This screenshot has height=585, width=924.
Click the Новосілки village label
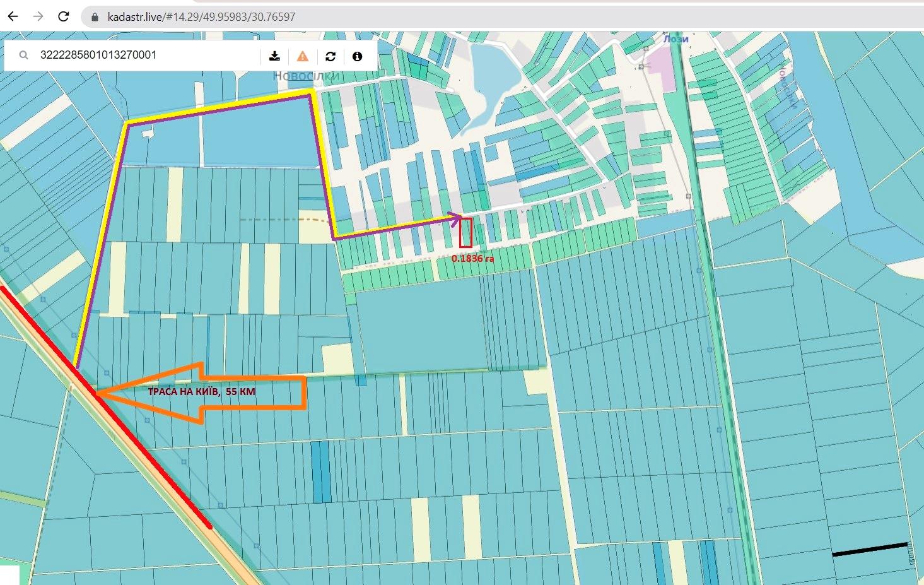306,76
